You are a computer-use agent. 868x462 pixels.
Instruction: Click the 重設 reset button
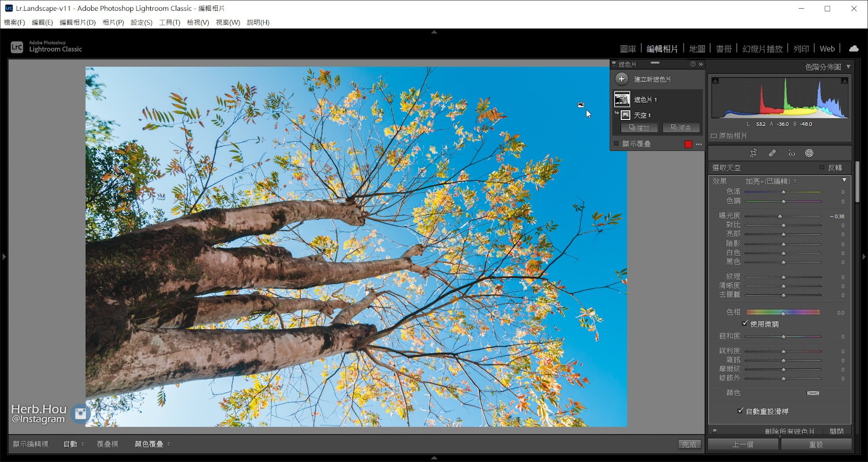(x=816, y=444)
